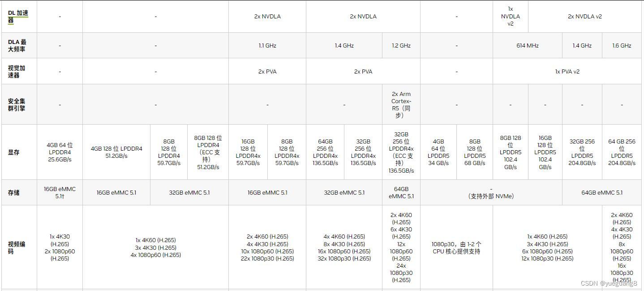Select the 64 GB 256 位 LPDDR5 cell
The height and width of the screenshot is (291, 644).
point(622,152)
